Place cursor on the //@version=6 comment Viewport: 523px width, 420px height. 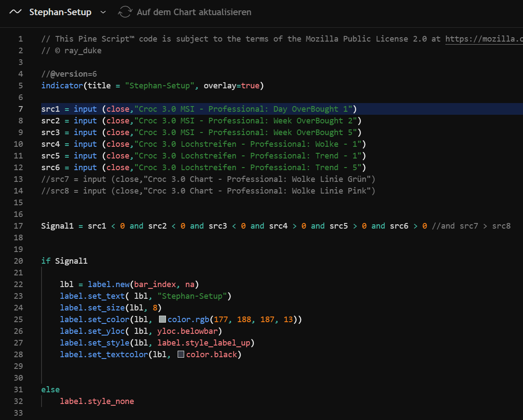(x=69, y=74)
